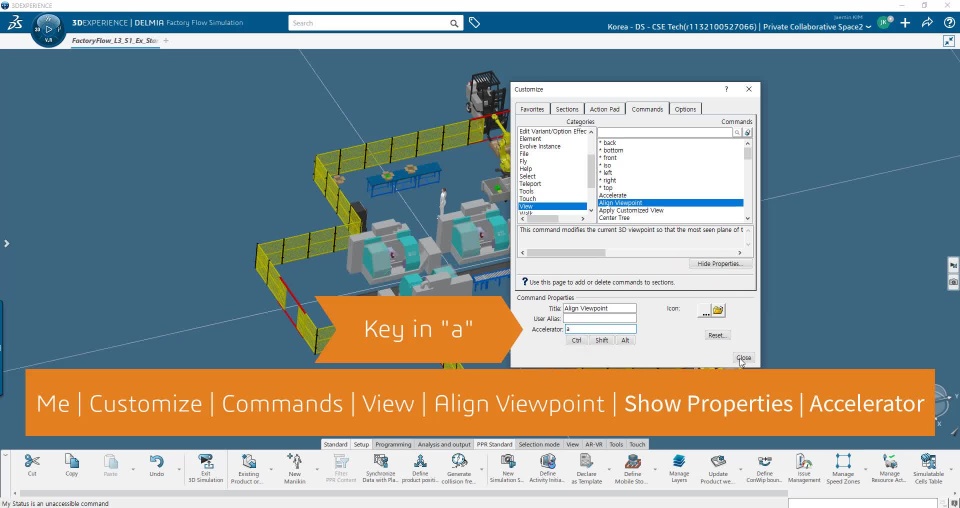Open dropdown arrow next to Paste
Viewport: 960px width, 508px height.
[x=133, y=469]
